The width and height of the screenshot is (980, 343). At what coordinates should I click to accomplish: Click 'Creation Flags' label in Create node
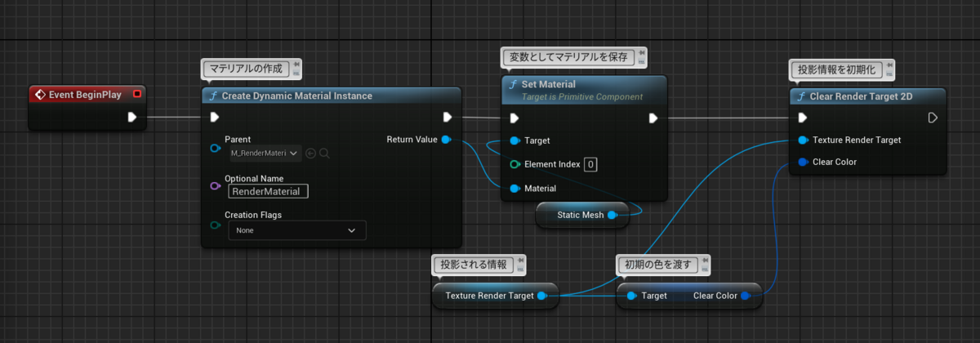click(x=253, y=215)
